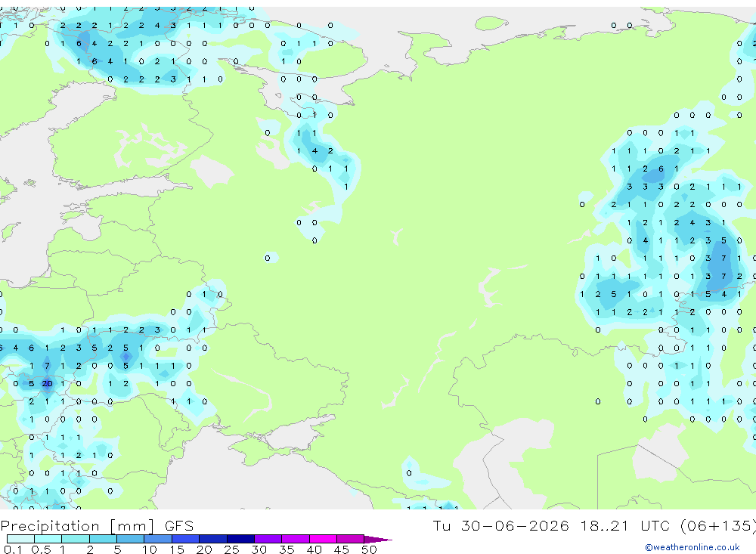Click the '0.1' legend scale label
Image resolution: width=756 pixels, height=554 pixels.
(x=13, y=549)
